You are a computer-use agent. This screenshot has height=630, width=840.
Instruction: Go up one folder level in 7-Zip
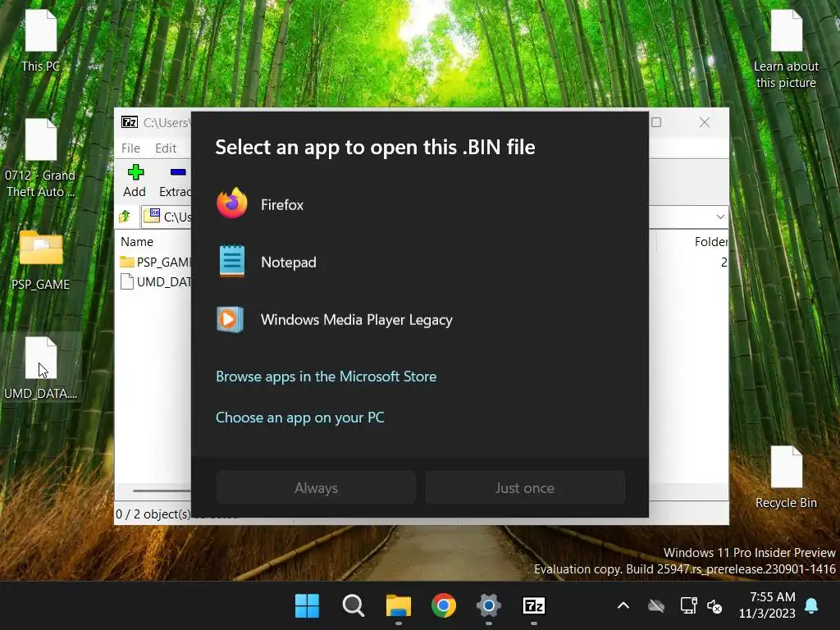click(125, 217)
